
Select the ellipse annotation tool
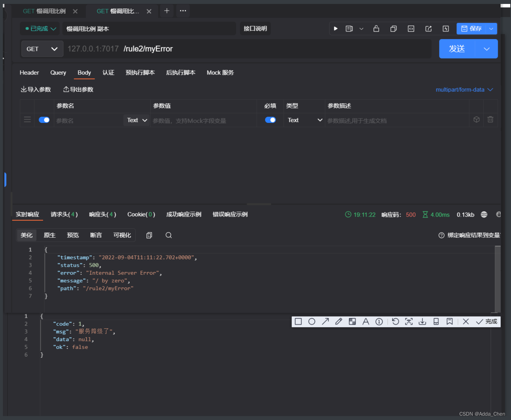(312, 322)
